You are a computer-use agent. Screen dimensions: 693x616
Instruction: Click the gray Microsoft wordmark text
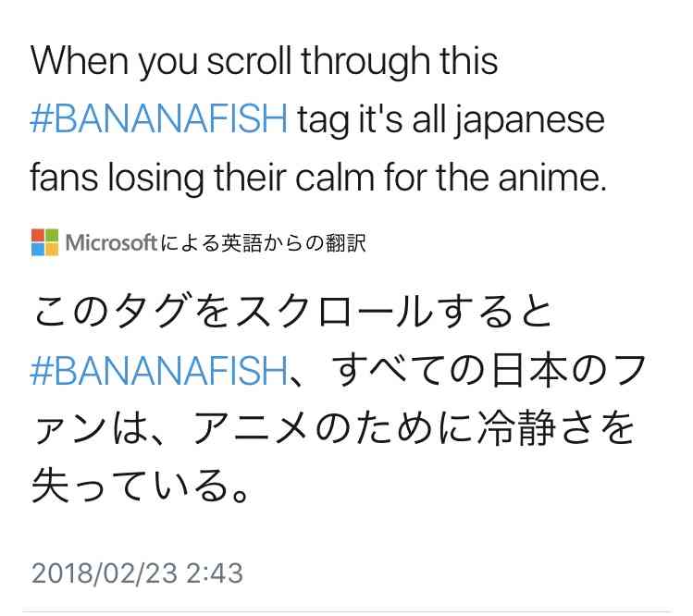(111, 242)
